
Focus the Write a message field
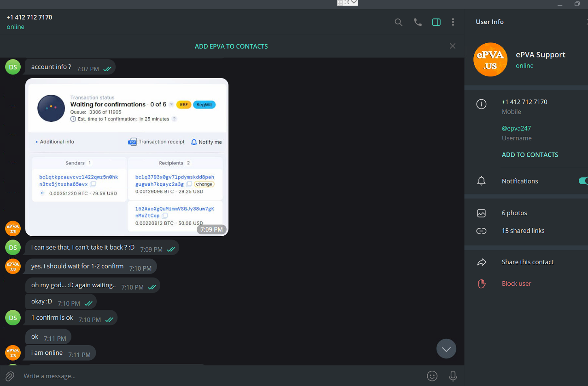click(219, 376)
